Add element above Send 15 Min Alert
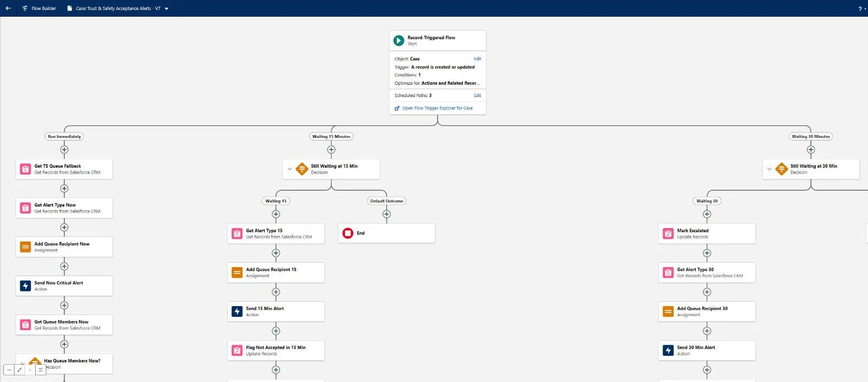Viewport: 868px width, 382px height. pyautogui.click(x=275, y=292)
